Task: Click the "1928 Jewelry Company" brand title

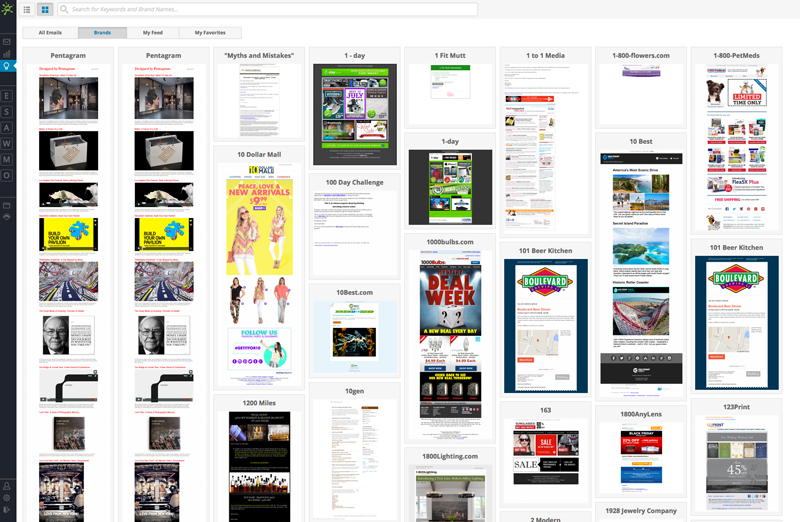Action: point(641,510)
